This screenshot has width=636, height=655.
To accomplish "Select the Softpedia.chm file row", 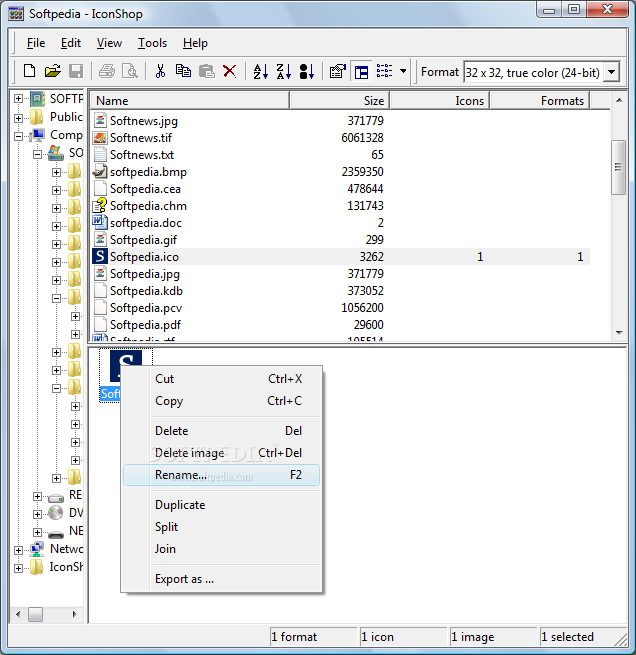I will coord(340,206).
